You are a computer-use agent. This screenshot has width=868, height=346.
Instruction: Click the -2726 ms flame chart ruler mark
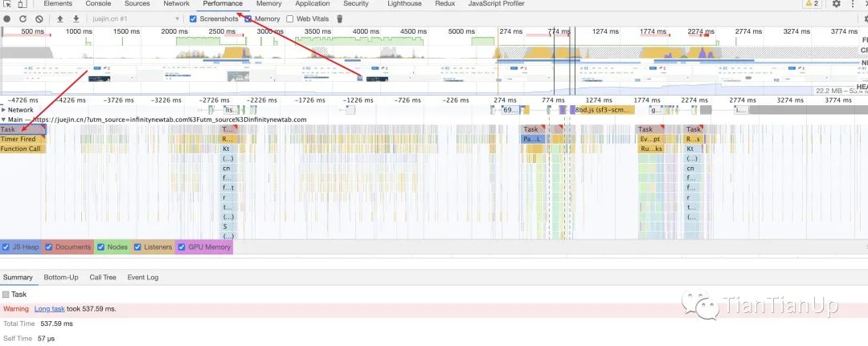(216, 100)
